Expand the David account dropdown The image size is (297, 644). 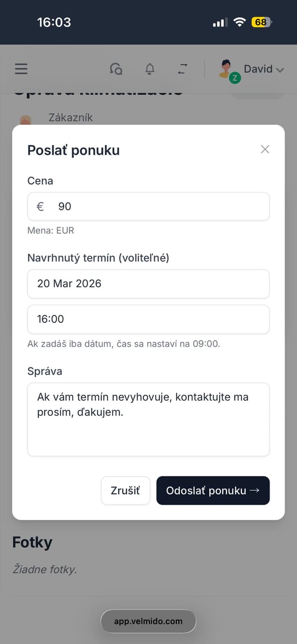(280, 70)
